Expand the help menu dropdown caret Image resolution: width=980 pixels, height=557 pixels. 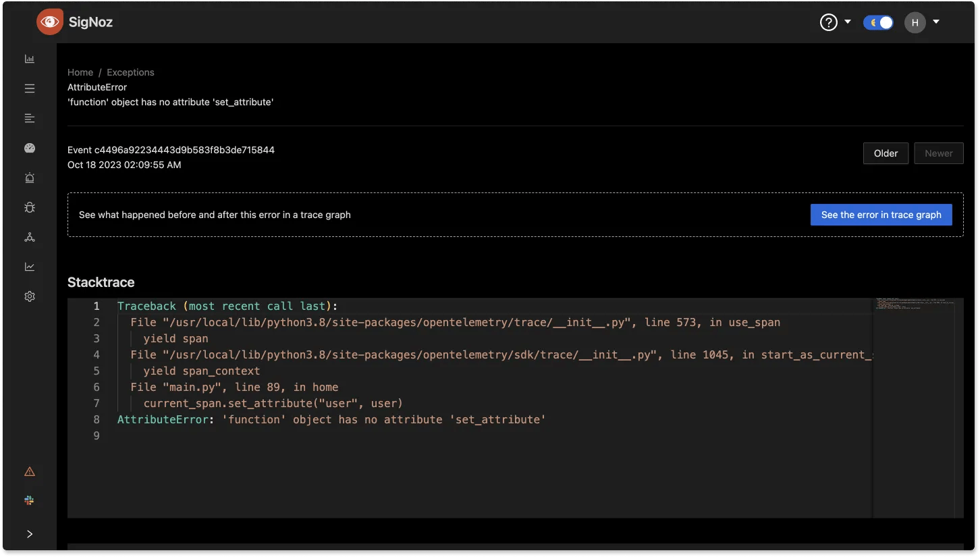pos(848,22)
